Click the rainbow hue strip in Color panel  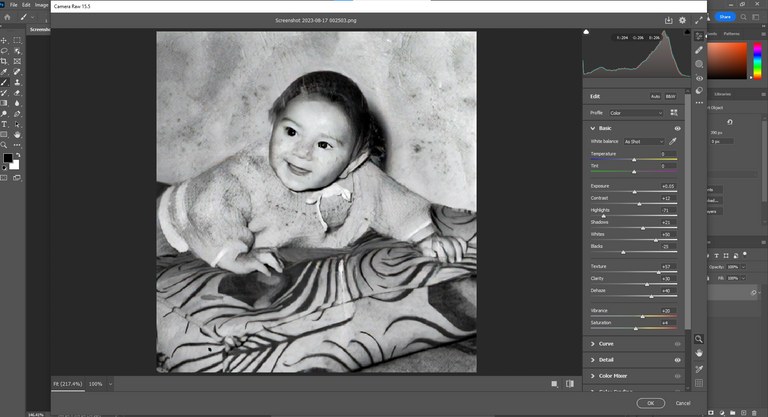tap(757, 60)
